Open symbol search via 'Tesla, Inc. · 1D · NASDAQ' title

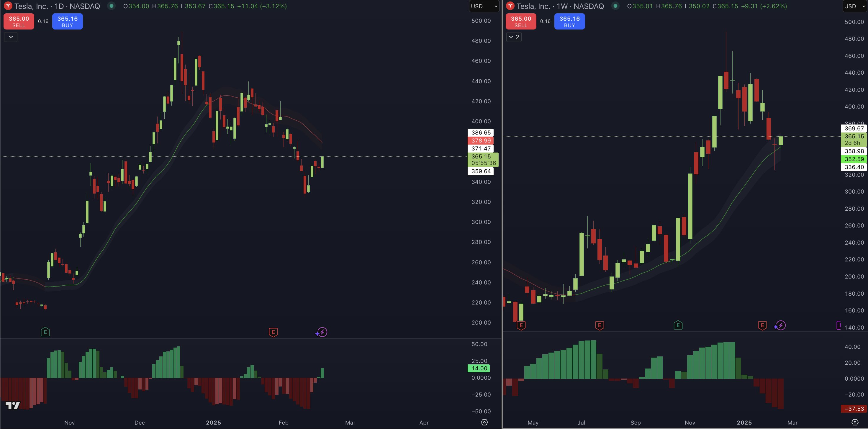(57, 6)
